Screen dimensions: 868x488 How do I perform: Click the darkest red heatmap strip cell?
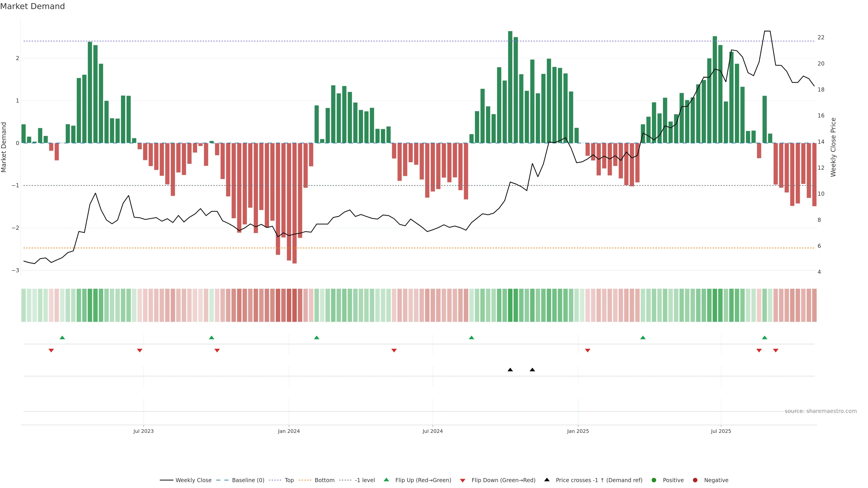[295, 305]
